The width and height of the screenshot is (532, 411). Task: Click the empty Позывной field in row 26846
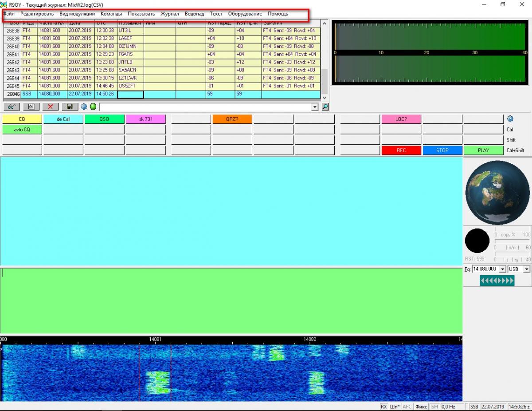tap(130, 94)
